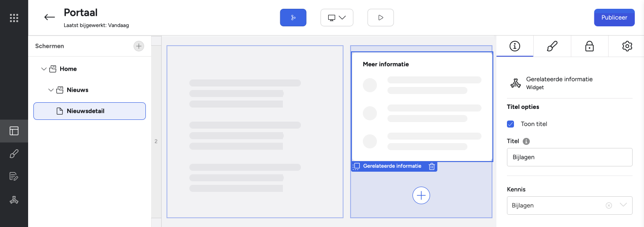Add widget with the circular plus button
The height and width of the screenshot is (227, 644).
[421, 195]
